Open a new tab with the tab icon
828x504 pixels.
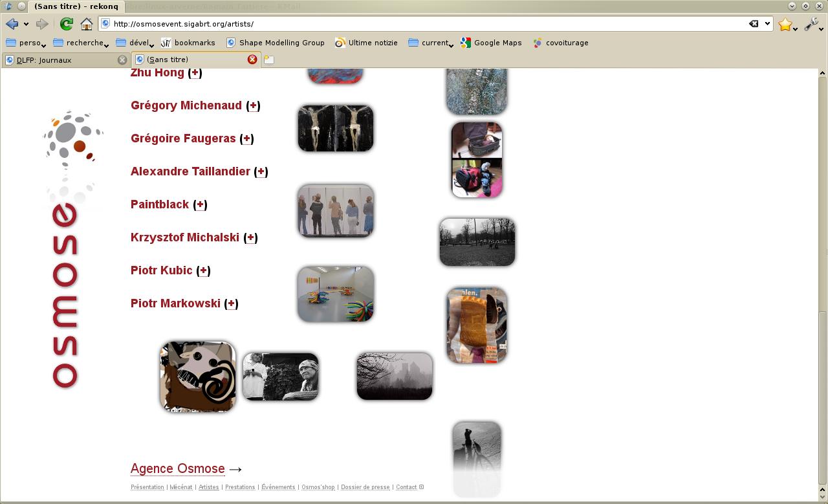[x=269, y=60]
